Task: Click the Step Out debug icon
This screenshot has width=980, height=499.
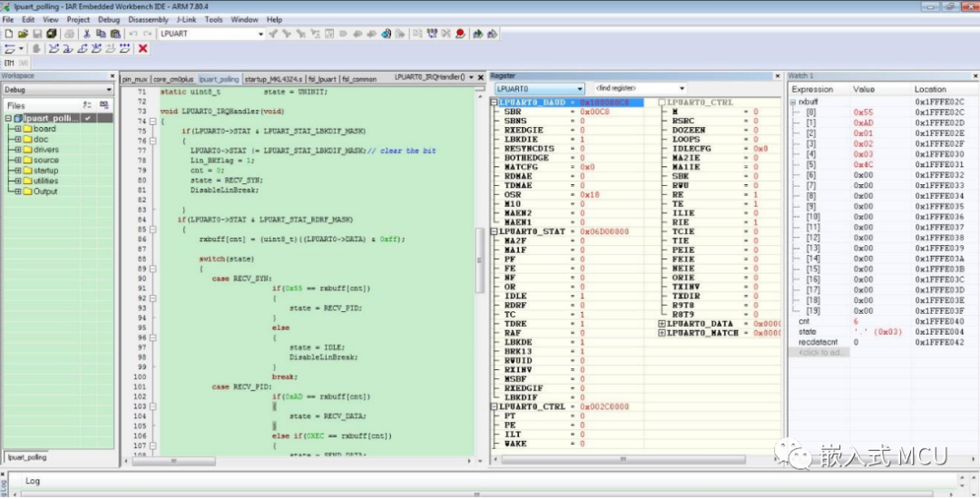Action: [x=82, y=49]
